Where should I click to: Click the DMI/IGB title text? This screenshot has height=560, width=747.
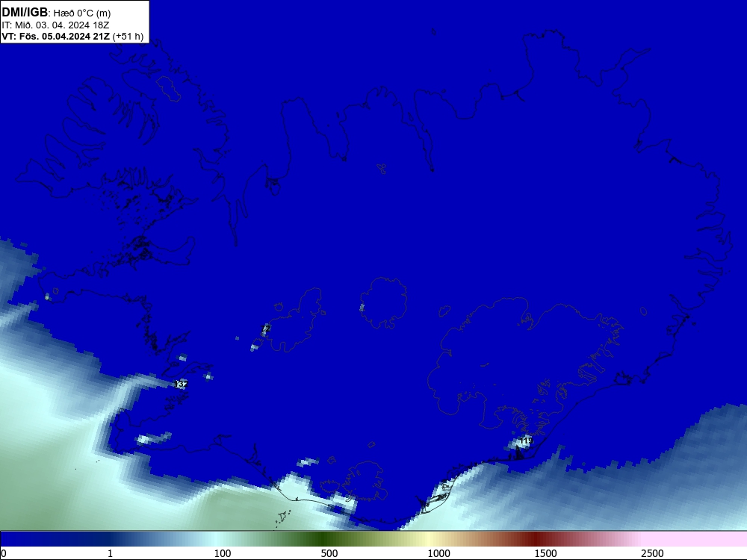click(25, 12)
